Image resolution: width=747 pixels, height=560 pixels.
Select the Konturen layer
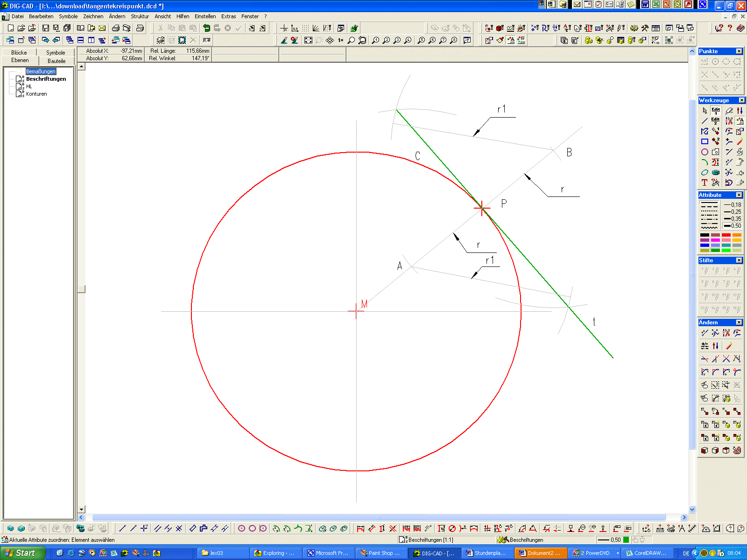(x=36, y=94)
